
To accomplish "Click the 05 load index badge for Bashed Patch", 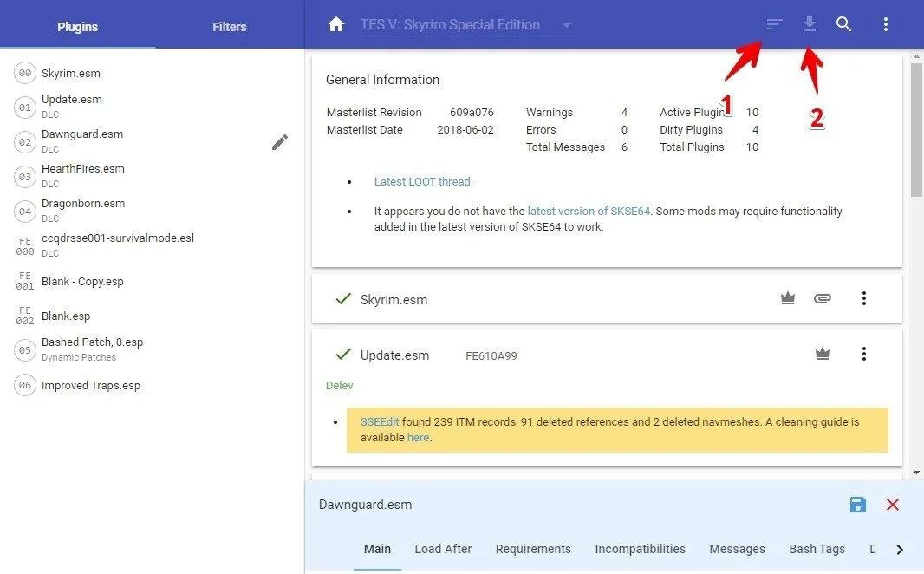I will [x=25, y=350].
